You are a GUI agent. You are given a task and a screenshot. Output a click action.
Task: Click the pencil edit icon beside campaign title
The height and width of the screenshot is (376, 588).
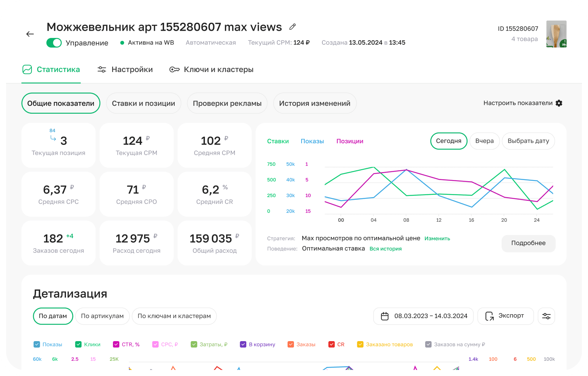pyautogui.click(x=292, y=27)
